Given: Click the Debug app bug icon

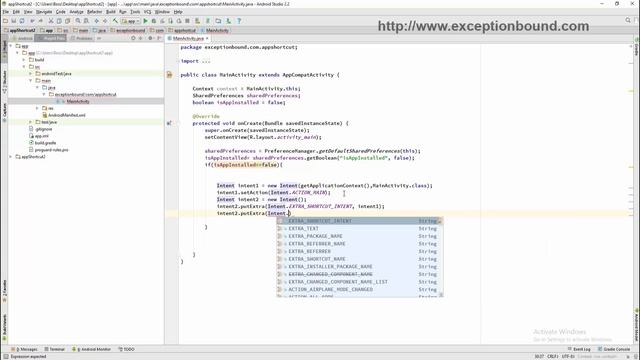Looking at the screenshot, I should [154, 21].
